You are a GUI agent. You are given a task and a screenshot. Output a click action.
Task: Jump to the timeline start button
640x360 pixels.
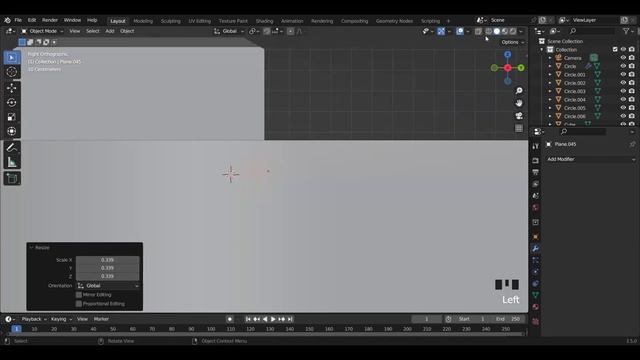[248, 319]
